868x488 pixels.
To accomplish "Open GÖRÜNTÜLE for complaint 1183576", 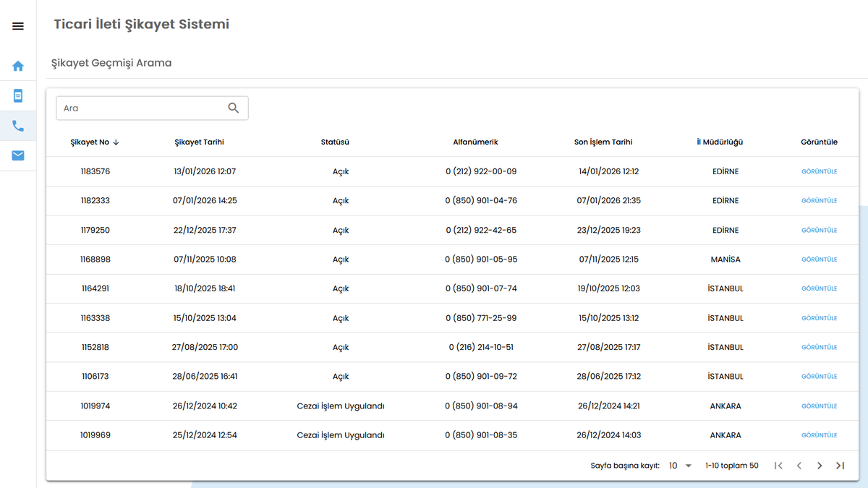I will (x=819, y=171).
